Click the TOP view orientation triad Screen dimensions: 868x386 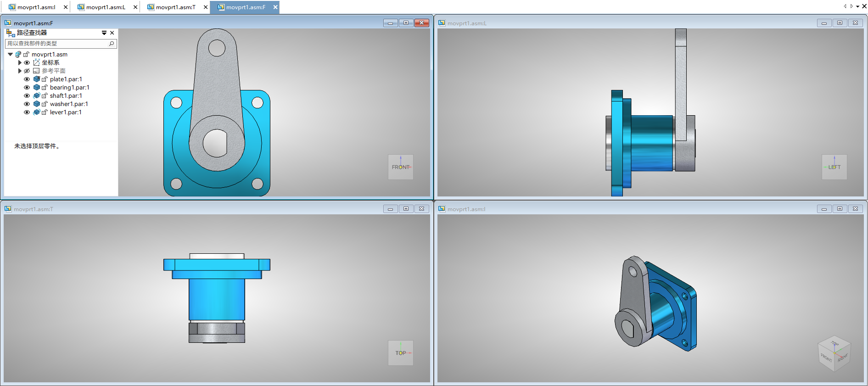click(400, 352)
